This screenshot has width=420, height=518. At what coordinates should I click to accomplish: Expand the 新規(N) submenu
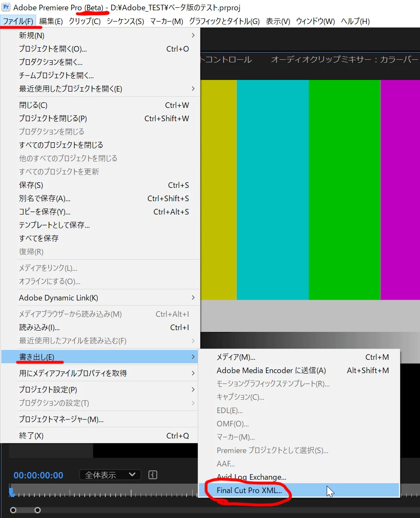tap(100, 35)
